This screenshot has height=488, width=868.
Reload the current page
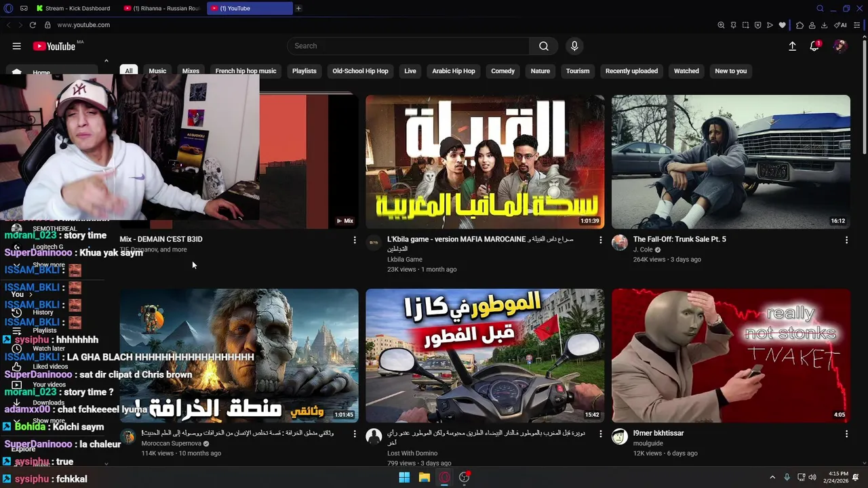[33, 25]
